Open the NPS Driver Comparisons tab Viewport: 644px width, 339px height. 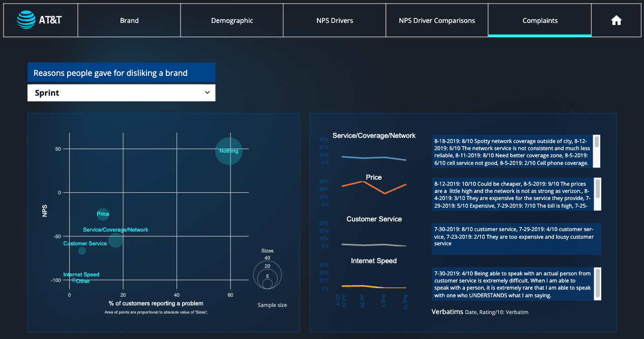[436, 20]
